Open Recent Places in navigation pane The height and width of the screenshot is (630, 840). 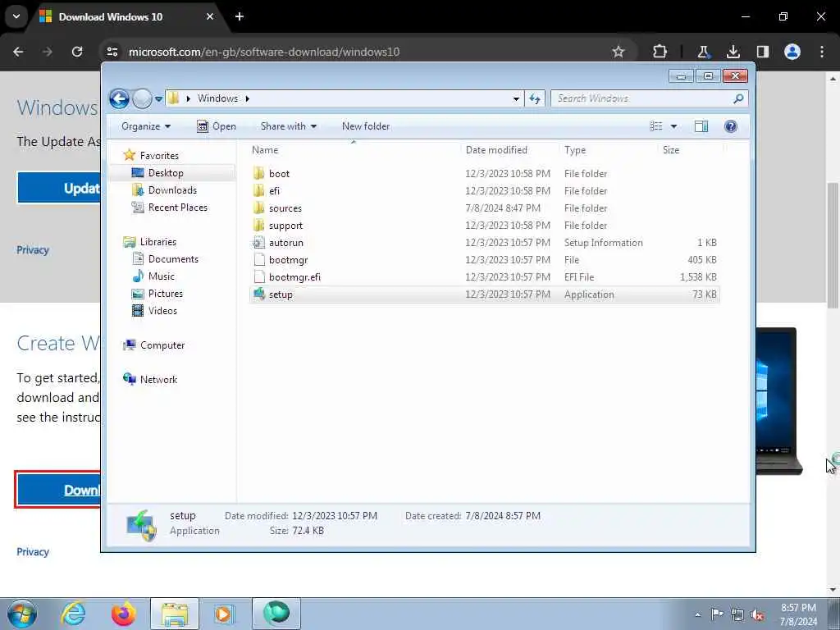(x=177, y=208)
